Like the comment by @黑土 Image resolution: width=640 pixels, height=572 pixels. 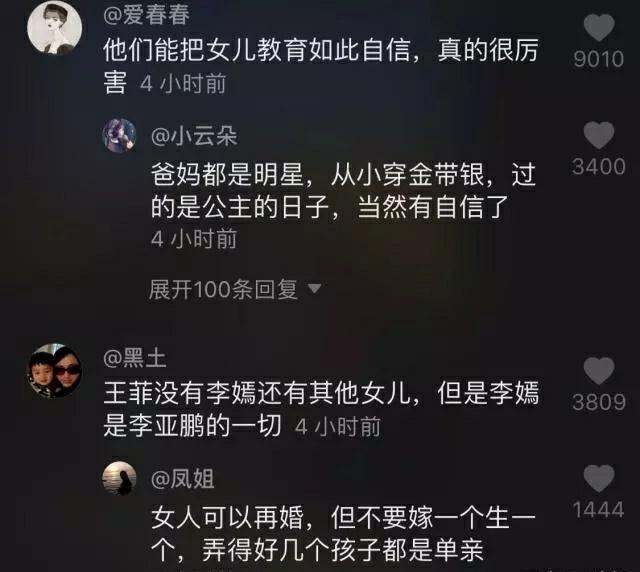599,371
